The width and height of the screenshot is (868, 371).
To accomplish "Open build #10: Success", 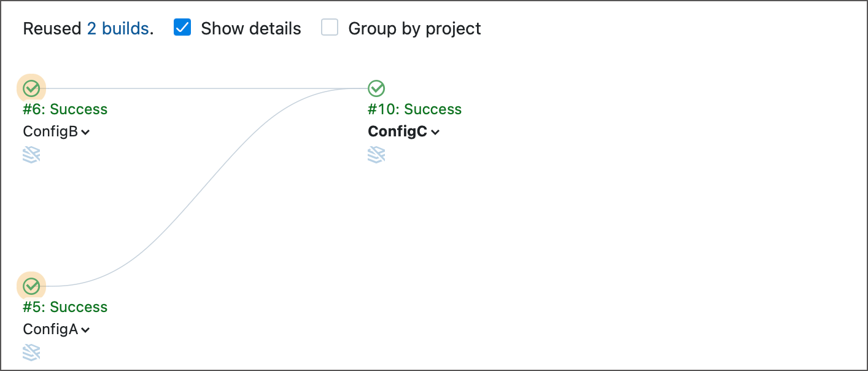I will [414, 109].
